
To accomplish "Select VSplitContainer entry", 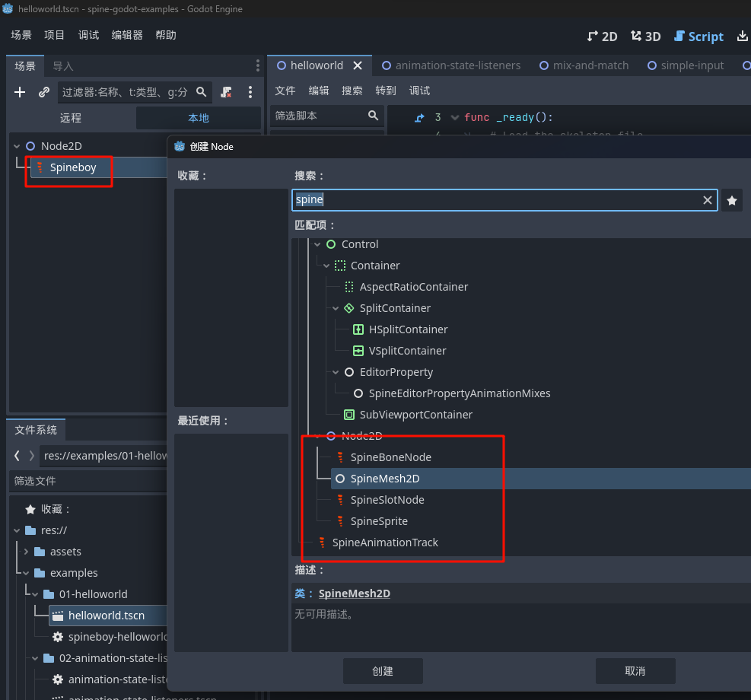I will coord(407,351).
